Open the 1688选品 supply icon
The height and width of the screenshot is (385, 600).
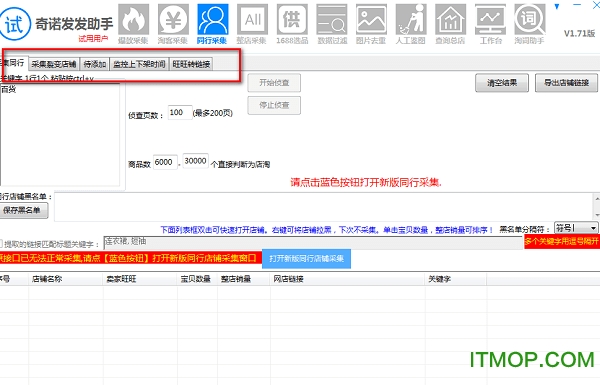pos(292,24)
